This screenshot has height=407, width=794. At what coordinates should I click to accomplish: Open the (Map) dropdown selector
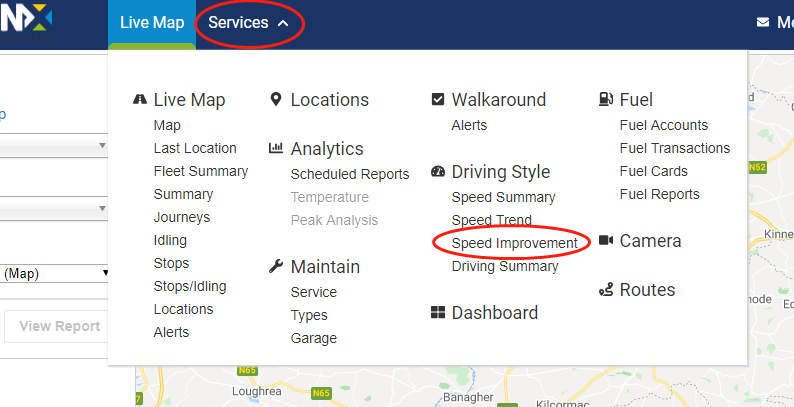[54, 274]
